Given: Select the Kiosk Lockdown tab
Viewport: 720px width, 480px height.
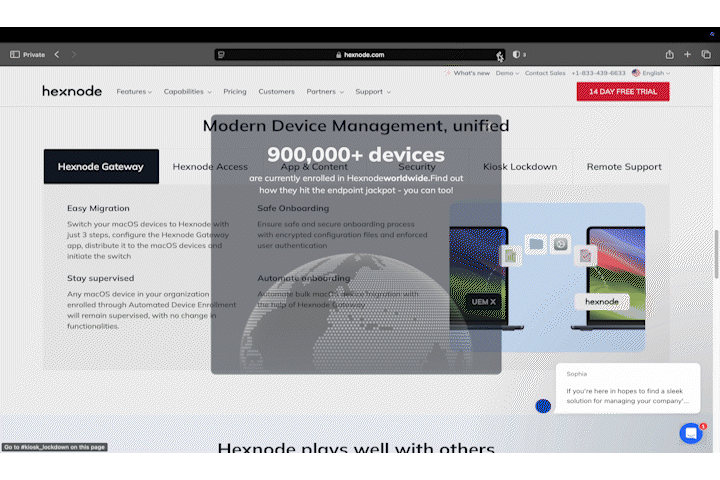Looking at the screenshot, I should tap(520, 167).
